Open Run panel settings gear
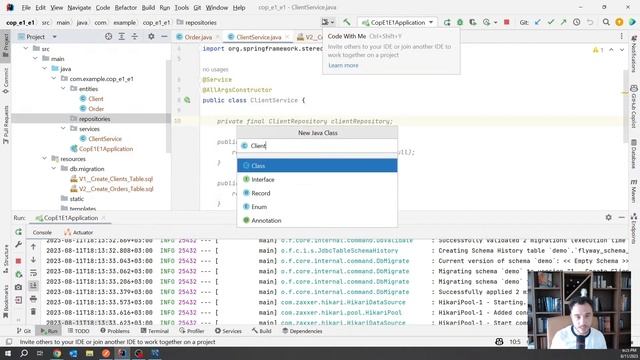This screenshot has height=360, width=640. [x=609, y=218]
